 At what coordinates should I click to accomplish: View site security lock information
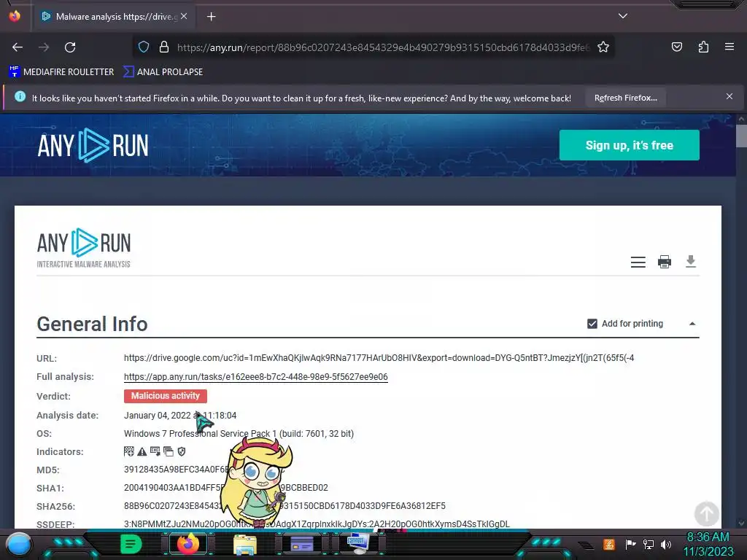(x=164, y=47)
